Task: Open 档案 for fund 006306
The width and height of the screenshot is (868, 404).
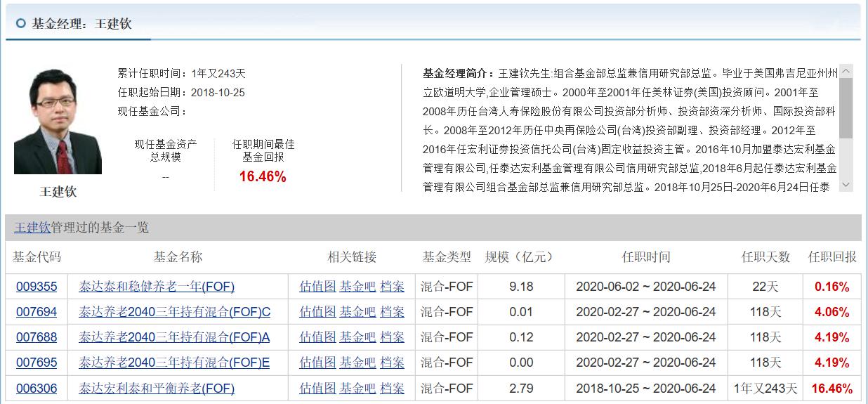Action: pos(393,388)
